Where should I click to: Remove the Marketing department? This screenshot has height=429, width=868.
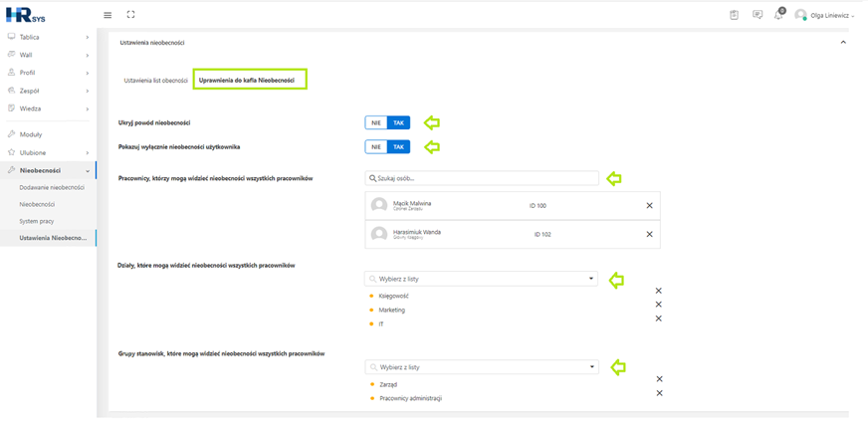tap(658, 305)
